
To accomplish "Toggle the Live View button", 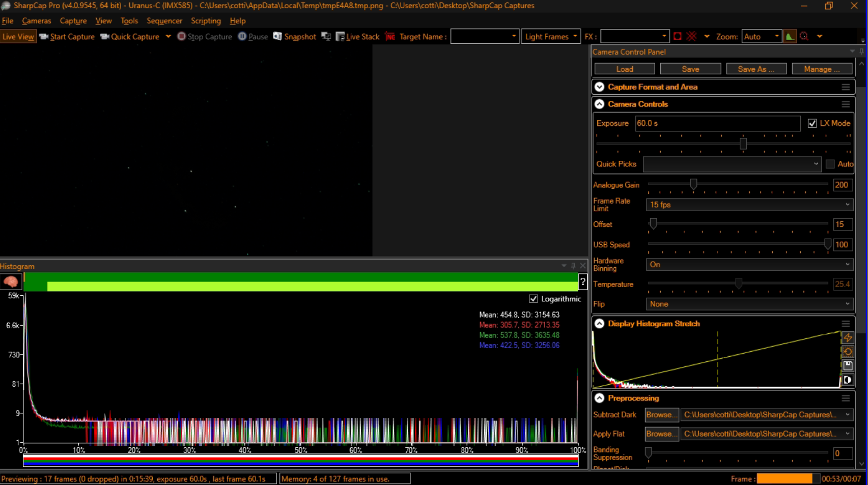I will [18, 37].
